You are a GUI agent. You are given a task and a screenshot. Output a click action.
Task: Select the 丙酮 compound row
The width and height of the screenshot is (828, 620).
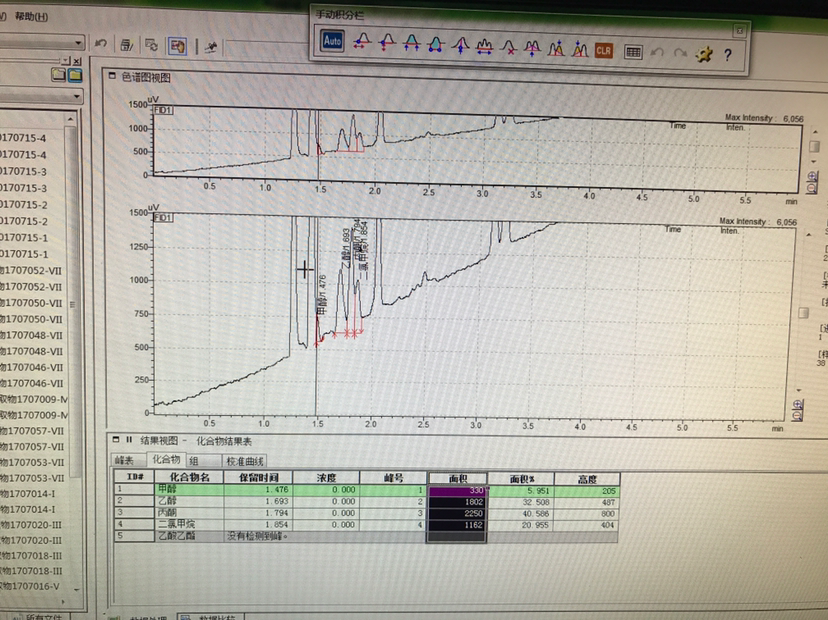[x=366, y=513]
